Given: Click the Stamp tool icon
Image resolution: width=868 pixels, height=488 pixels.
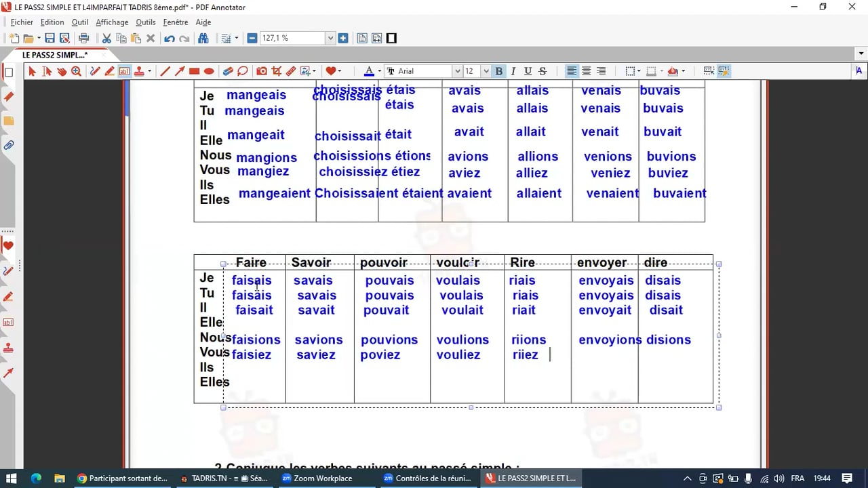Looking at the screenshot, I should [139, 71].
